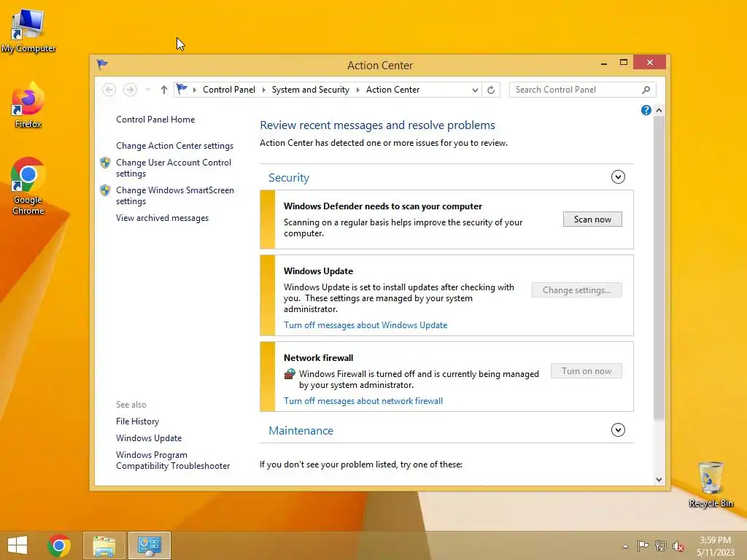Select Control Panel in the breadcrumb
This screenshot has width=747, height=560.
click(x=228, y=90)
